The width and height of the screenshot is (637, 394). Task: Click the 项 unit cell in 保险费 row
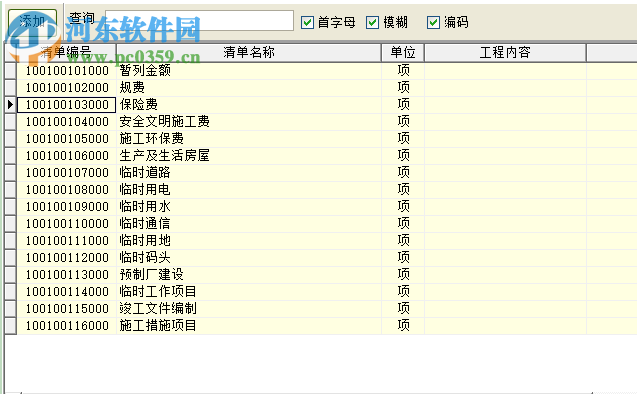coord(403,105)
